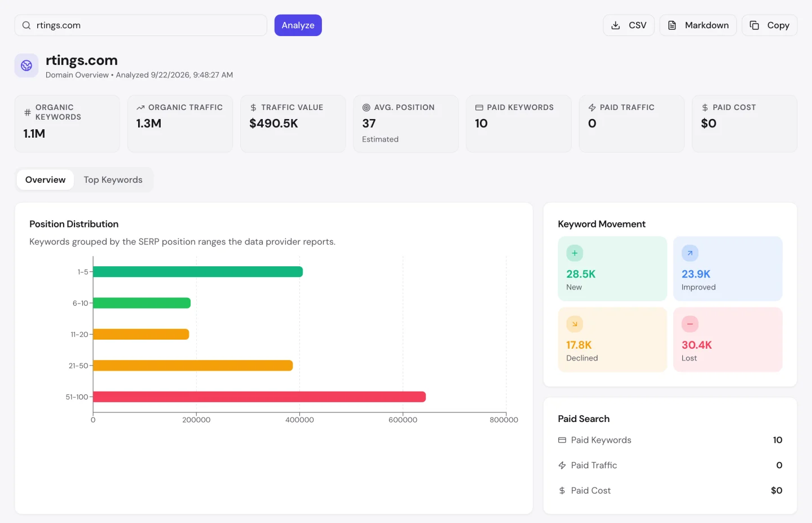
Task: Click the Paid Search lightning icon beside Paid Traffic
Action: pyautogui.click(x=562, y=465)
